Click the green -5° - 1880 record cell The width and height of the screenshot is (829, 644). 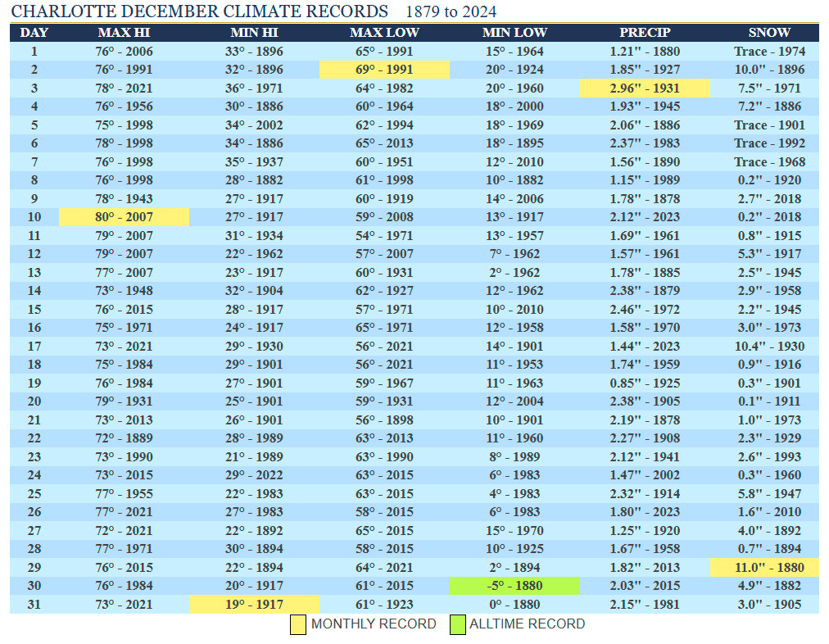tap(514, 586)
